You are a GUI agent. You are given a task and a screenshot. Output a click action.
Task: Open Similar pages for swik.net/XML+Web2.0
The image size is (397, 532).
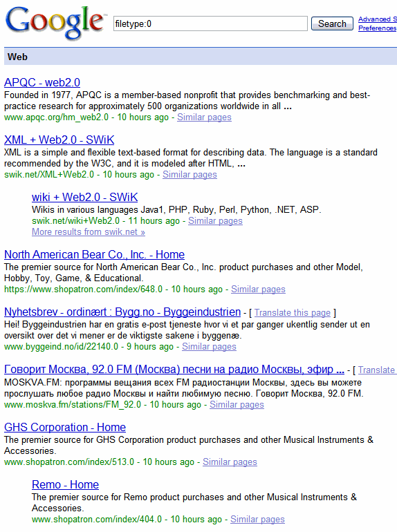190,174
